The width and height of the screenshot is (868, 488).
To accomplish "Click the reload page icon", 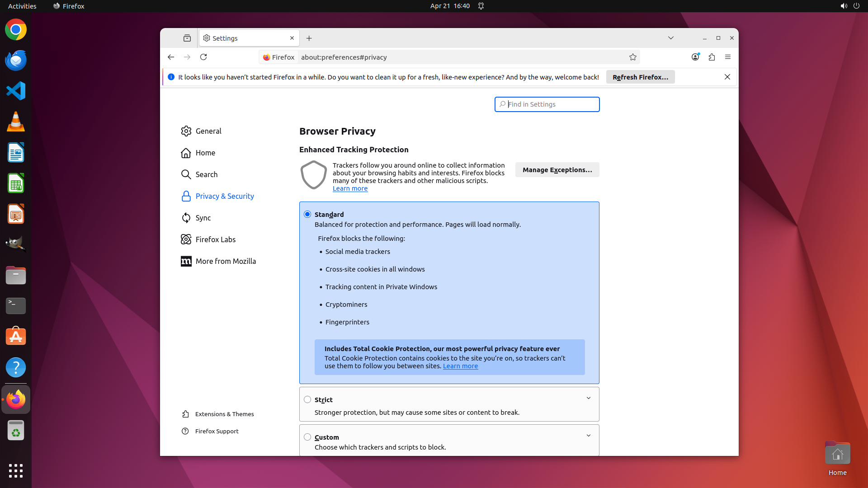I will coord(203,57).
